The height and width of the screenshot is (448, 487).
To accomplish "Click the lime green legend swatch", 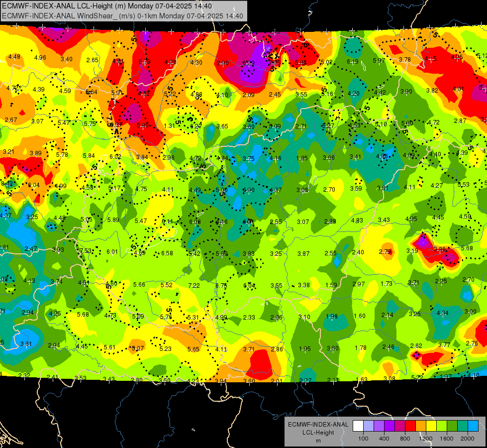I will click(442, 426).
